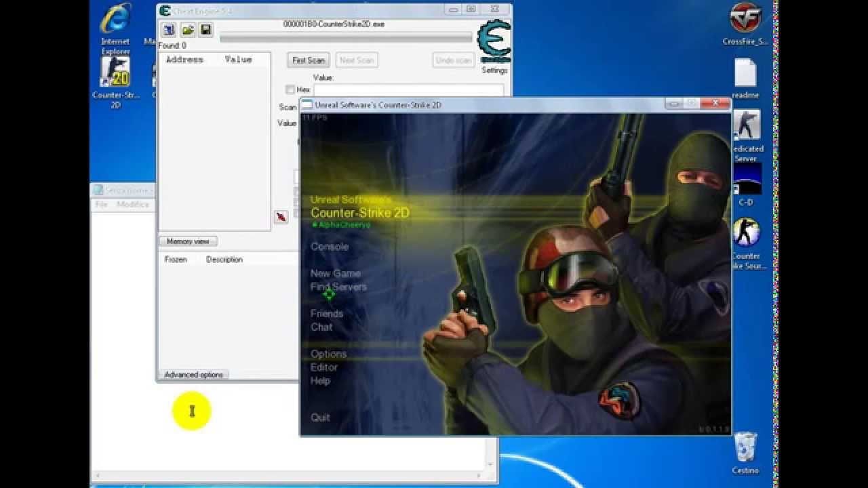Open Advanced options in Cheat Engine
Viewport: 868px width, 488px height.
[193, 375]
